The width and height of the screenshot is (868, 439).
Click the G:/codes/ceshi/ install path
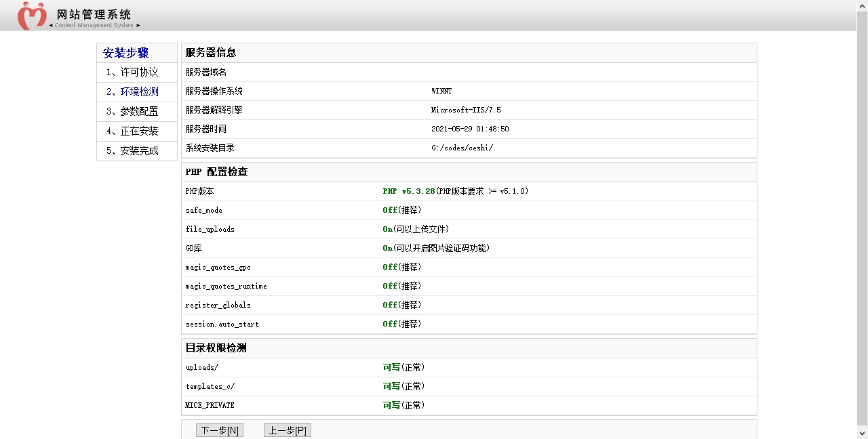462,148
